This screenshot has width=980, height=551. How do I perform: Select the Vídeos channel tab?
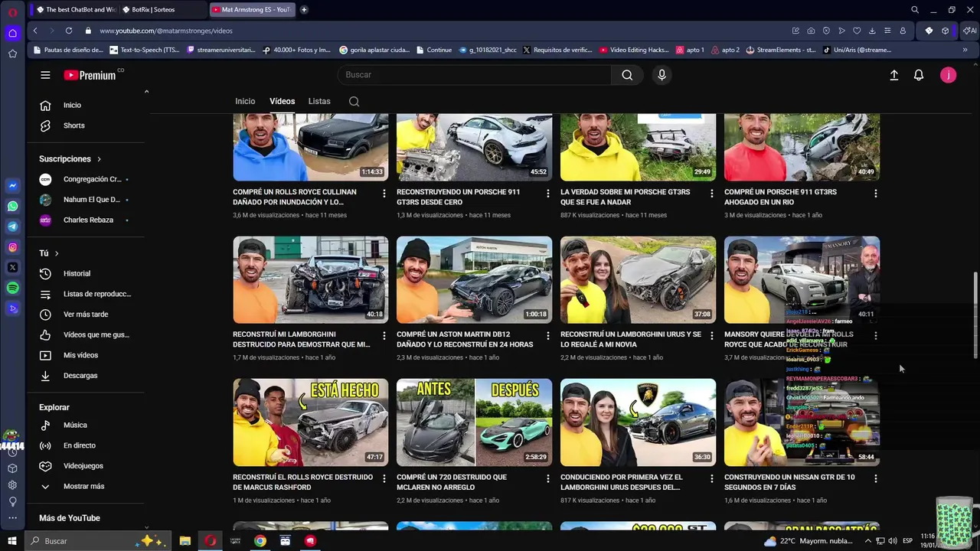pyautogui.click(x=282, y=101)
